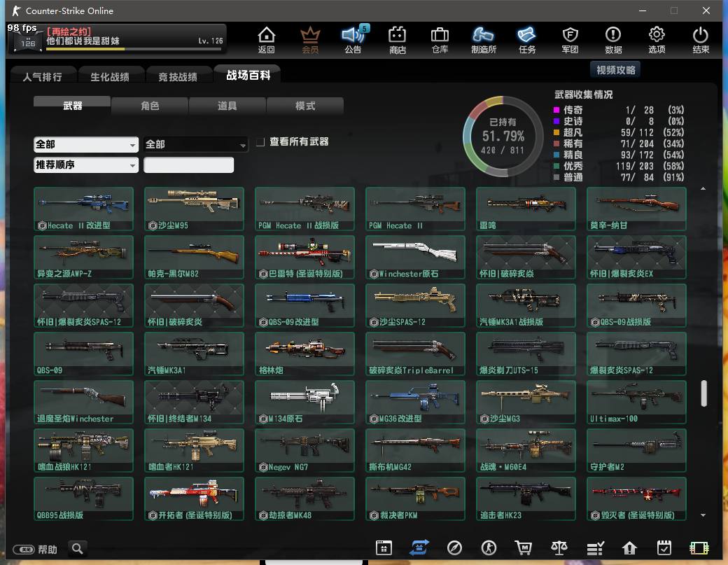The width and height of the screenshot is (728, 565).
Task: Select the Winchester原石 weapon card
Action: tap(416, 257)
